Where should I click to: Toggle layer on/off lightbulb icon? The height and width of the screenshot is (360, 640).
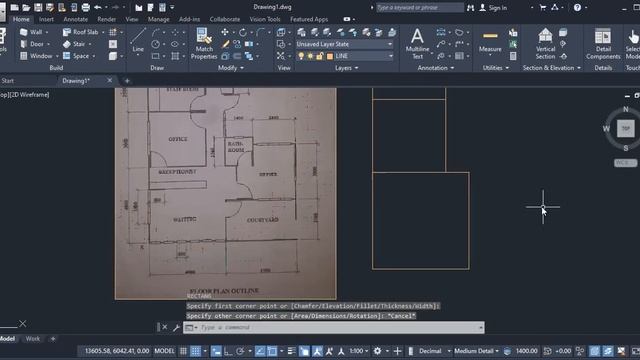(x=301, y=56)
